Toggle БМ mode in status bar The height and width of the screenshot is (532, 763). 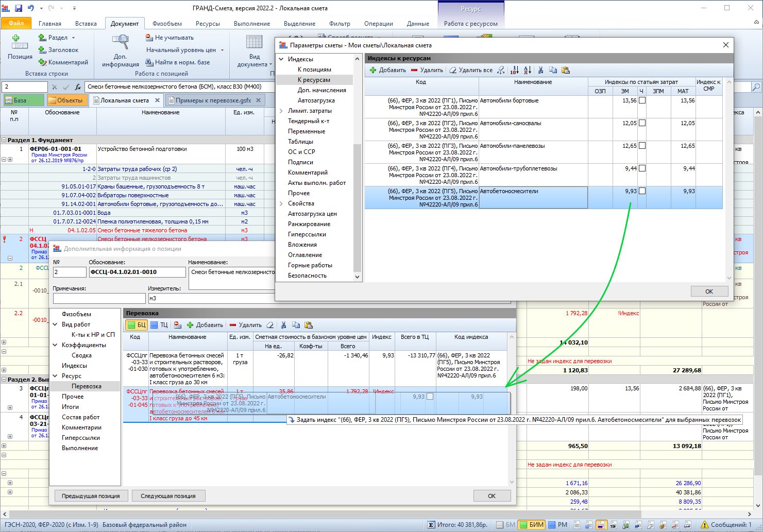pyautogui.click(x=505, y=525)
